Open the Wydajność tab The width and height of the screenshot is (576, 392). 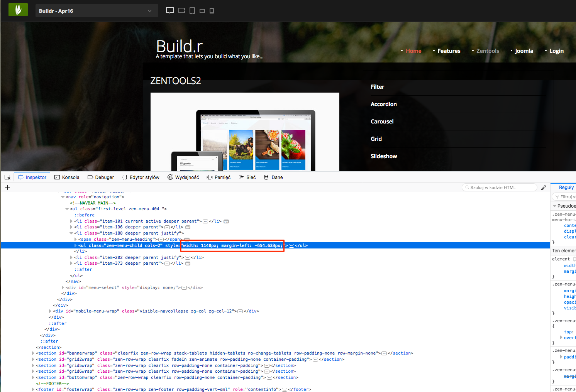point(183,177)
